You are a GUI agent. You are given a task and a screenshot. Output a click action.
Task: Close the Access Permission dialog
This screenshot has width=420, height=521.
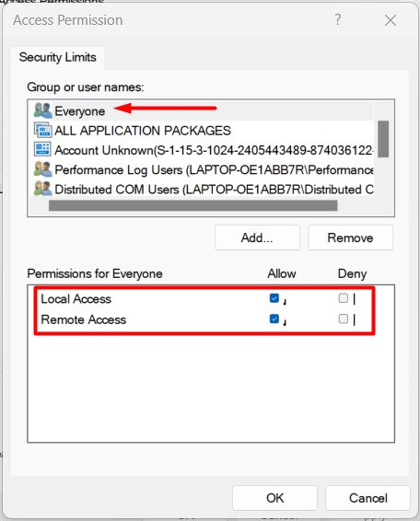click(x=391, y=20)
